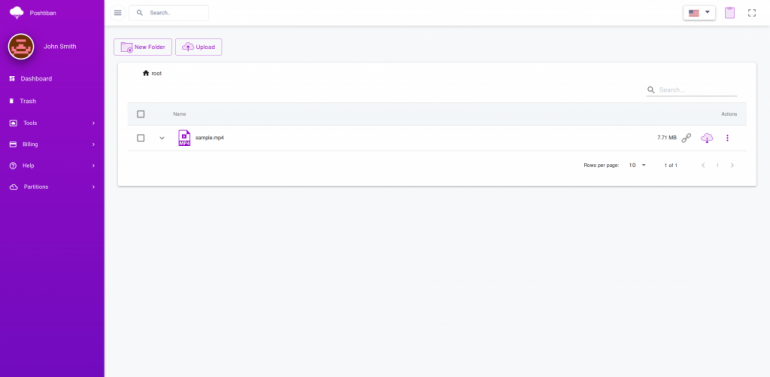
Task: Expand the Partitions submenu chevron
Action: tap(93, 187)
